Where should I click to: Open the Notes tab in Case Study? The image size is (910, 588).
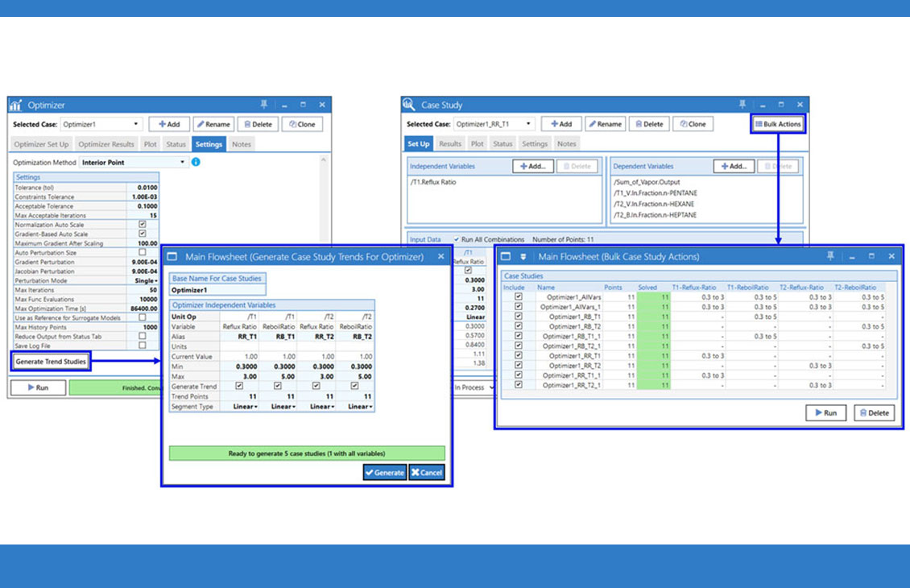tap(567, 142)
